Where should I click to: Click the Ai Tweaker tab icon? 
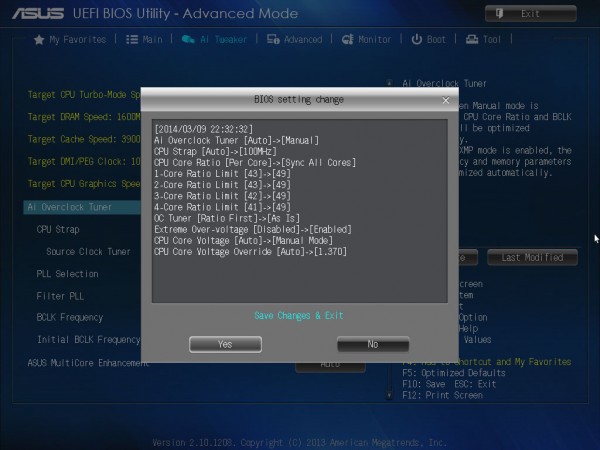(188, 39)
